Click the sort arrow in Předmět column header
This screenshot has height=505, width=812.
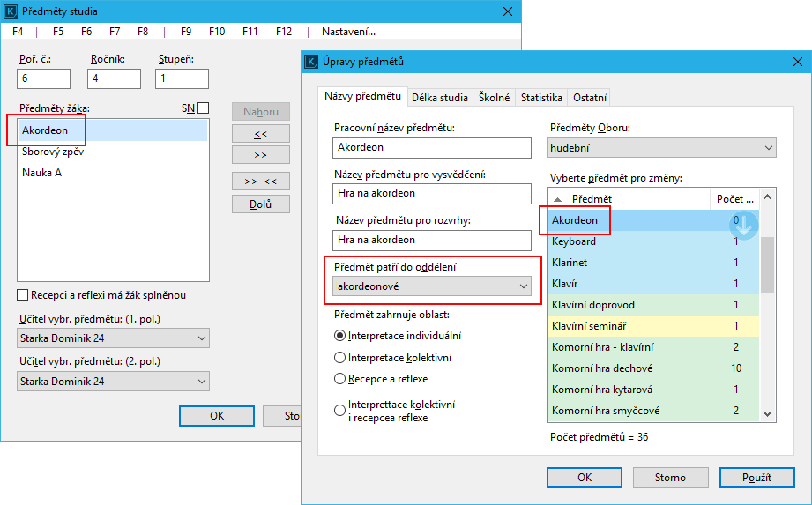[x=558, y=199]
